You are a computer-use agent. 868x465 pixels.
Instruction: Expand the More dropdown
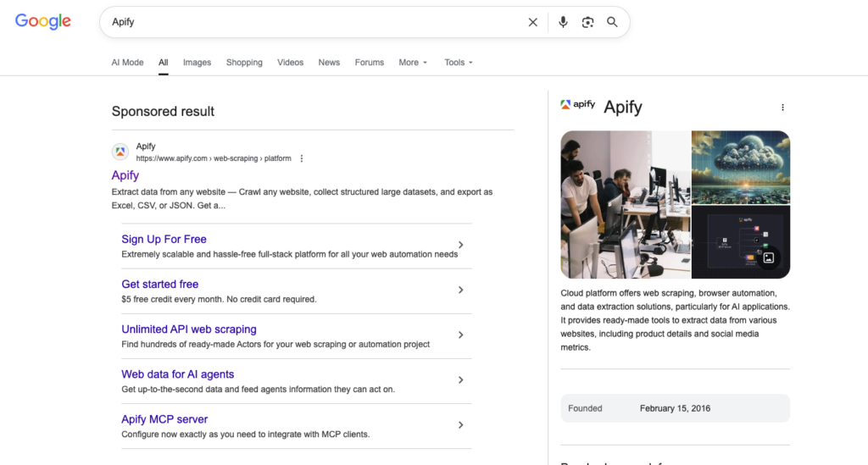413,63
